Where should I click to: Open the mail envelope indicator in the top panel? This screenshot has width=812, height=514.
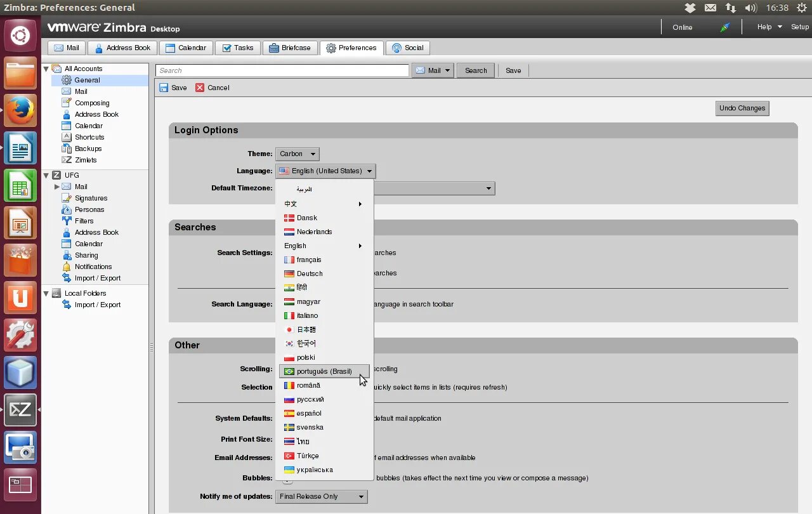pos(710,8)
